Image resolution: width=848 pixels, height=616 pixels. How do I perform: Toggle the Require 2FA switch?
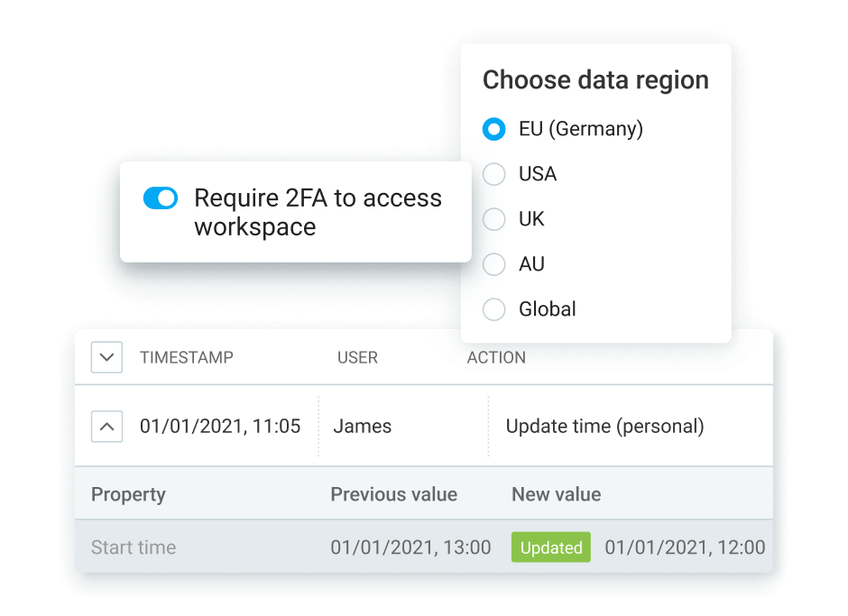[161, 198]
